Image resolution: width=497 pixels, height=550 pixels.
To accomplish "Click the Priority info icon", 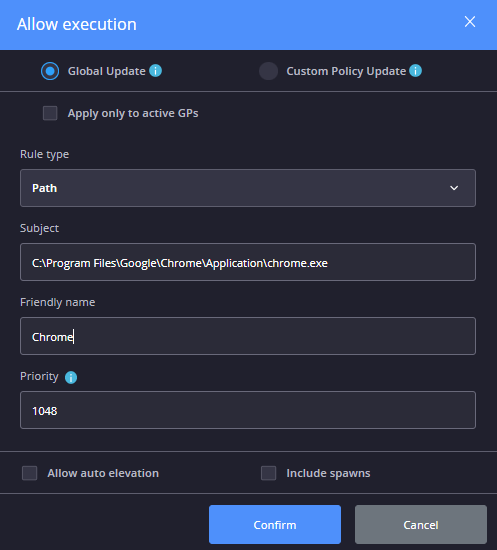I will pyautogui.click(x=71, y=377).
